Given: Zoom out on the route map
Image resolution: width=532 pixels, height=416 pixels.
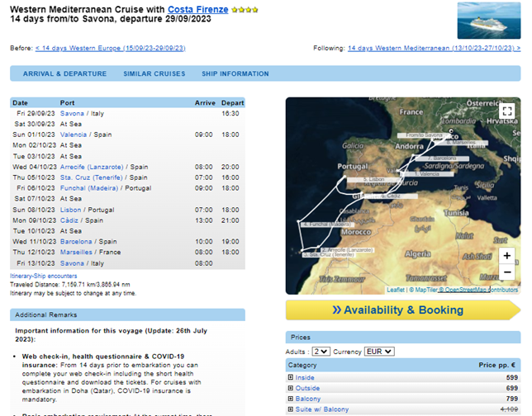Looking at the screenshot, I should pos(507,272).
